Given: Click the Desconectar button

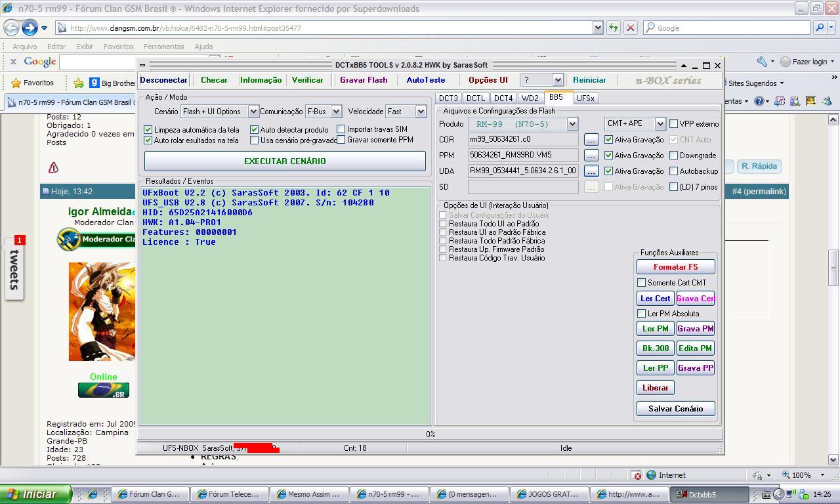Looking at the screenshot, I should [163, 80].
